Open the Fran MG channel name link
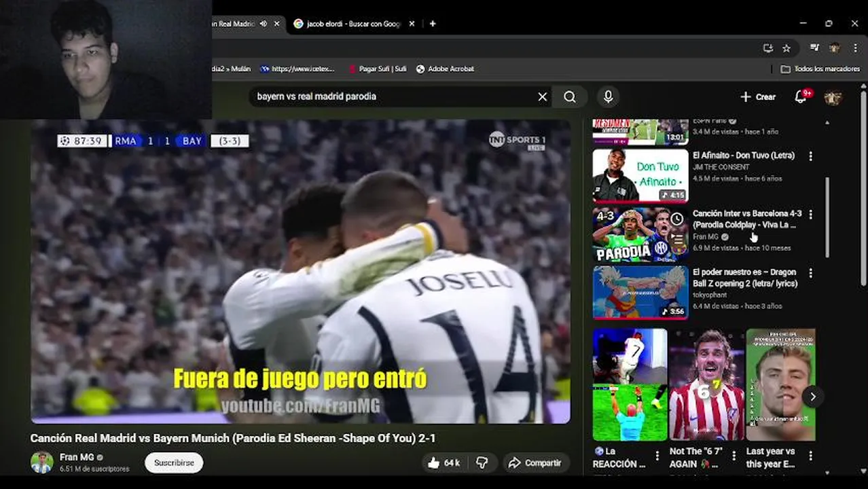This screenshot has height=489, width=868. (77, 457)
